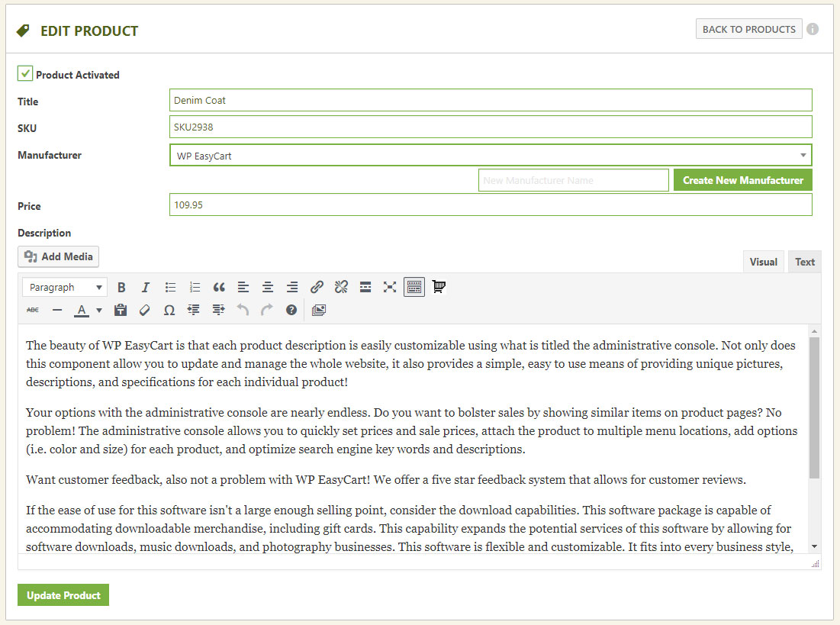Redo the last edit
The image size is (840, 625).
click(x=267, y=310)
